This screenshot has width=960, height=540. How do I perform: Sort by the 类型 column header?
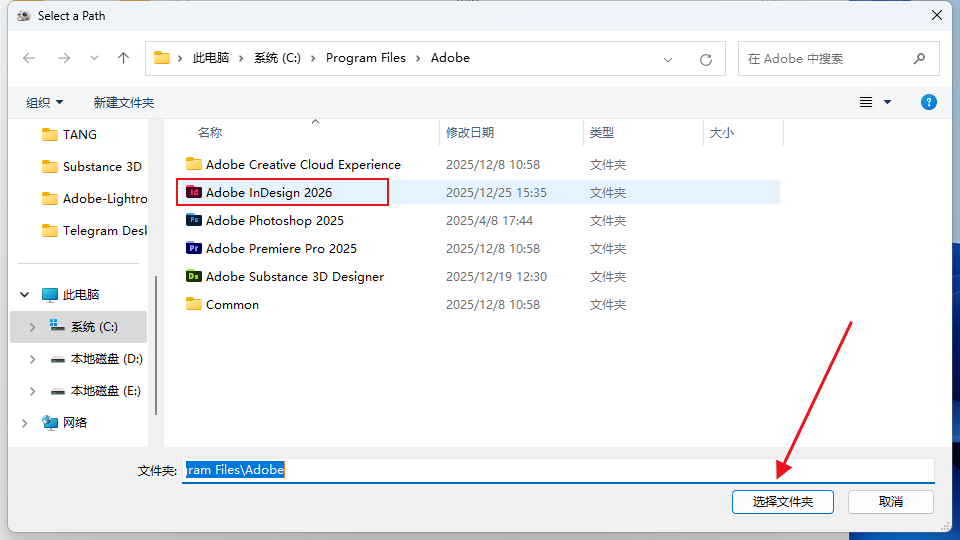(601, 133)
